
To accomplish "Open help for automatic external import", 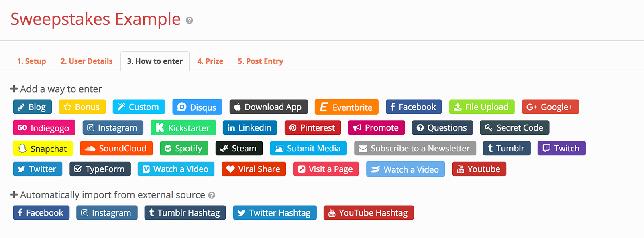I will [x=212, y=195].
